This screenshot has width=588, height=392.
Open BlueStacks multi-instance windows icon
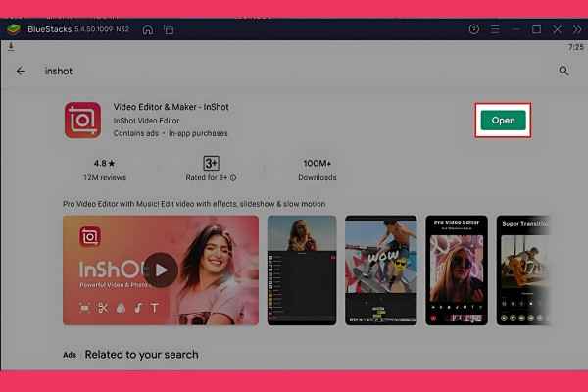(169, 29)
